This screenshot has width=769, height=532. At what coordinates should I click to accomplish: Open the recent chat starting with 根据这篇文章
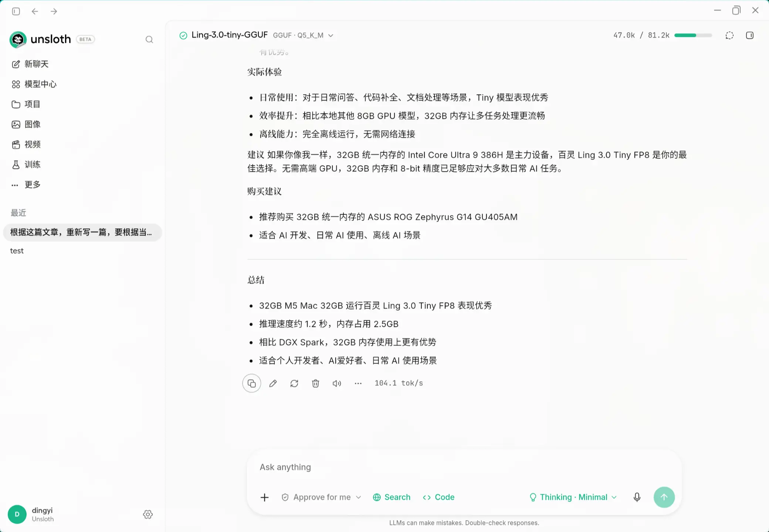point(82,232)
